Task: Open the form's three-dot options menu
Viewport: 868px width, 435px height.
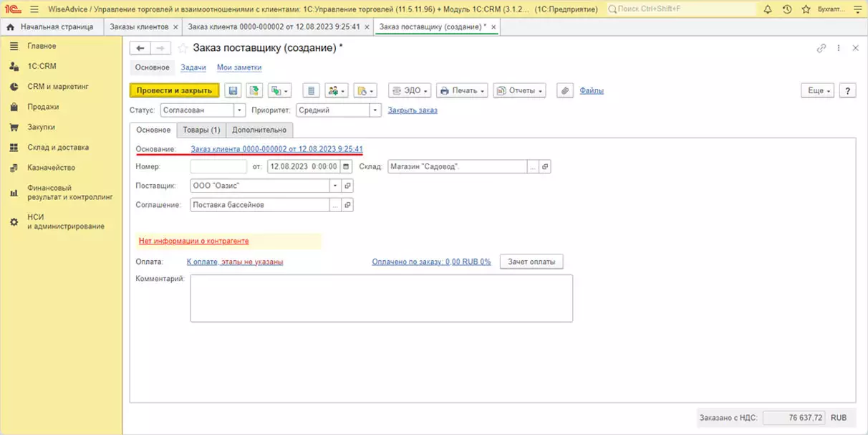Action: (x=839, y=48)
